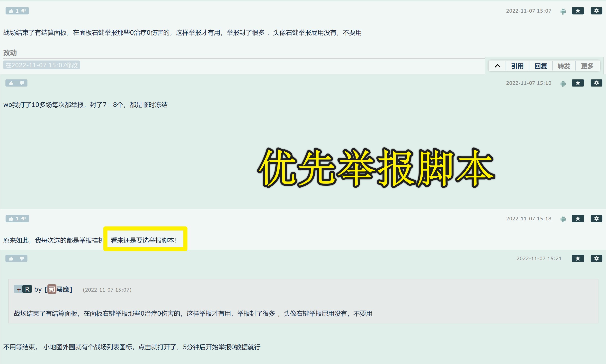Screen dimensions: 606x364
Task: Click the thumbs down icon on the top post
Action: coord(23,11)
